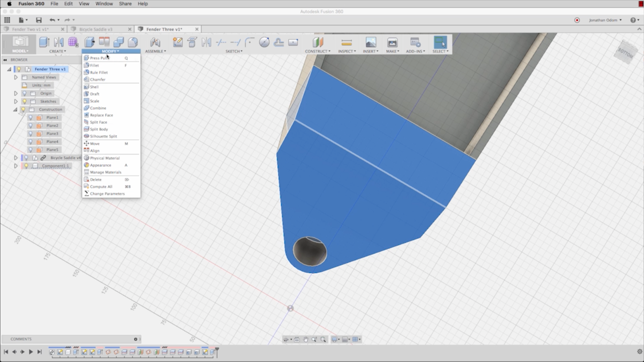
Task: Choose Split Body from Modify menu
Action: coord(99,129)
